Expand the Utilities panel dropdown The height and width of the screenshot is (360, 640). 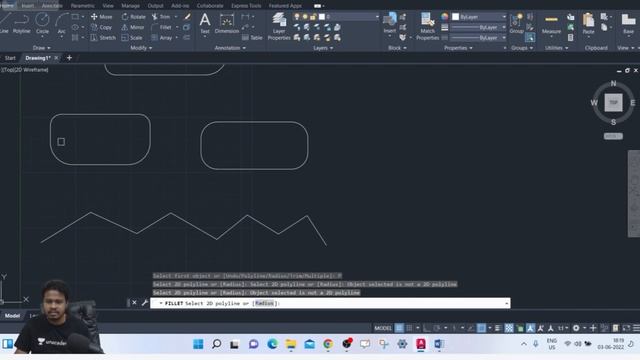pos(556,48)
